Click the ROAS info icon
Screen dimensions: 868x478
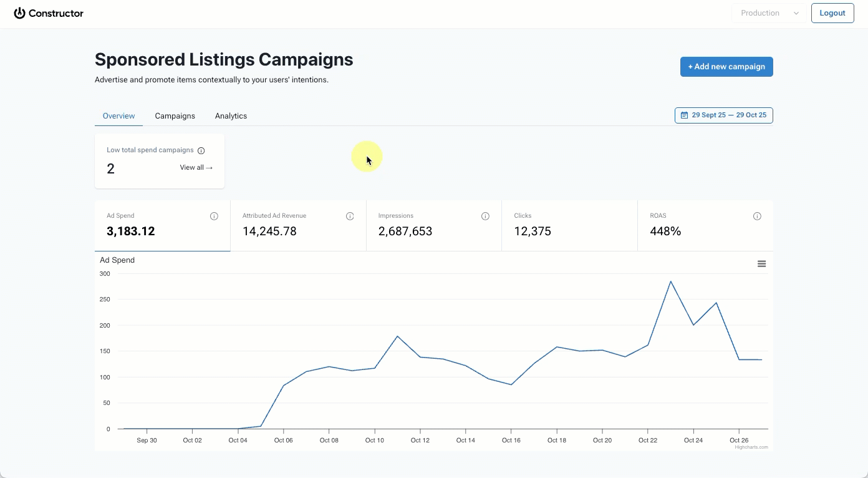(757, 217)
